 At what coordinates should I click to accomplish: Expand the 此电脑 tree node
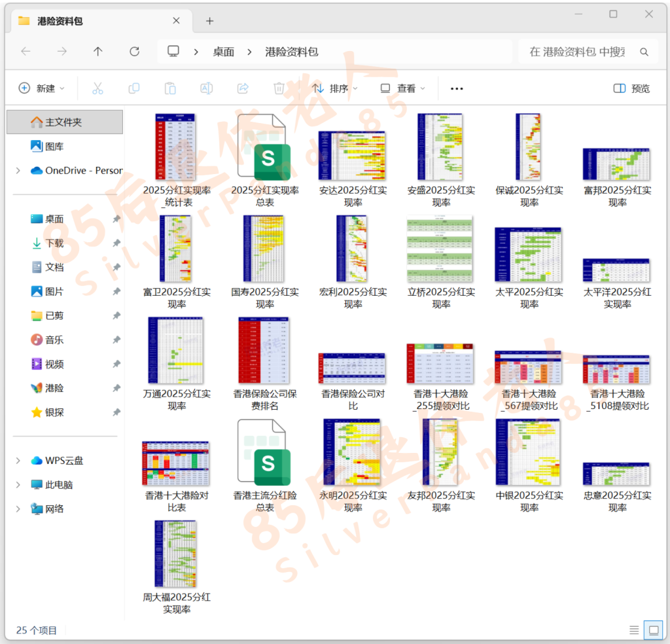pos(18,484)
